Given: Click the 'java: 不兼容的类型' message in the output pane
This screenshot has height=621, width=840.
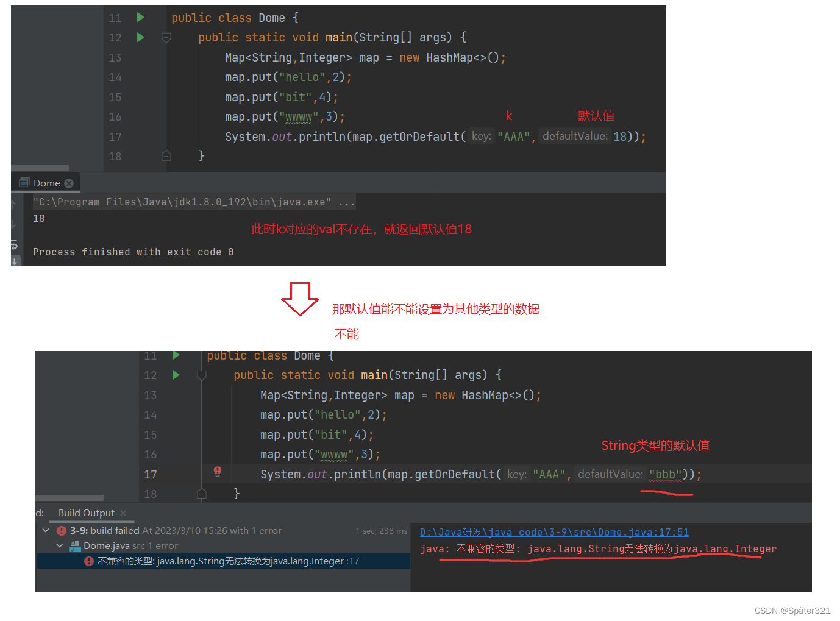Looking at the screenshot, I should [598, 548].
